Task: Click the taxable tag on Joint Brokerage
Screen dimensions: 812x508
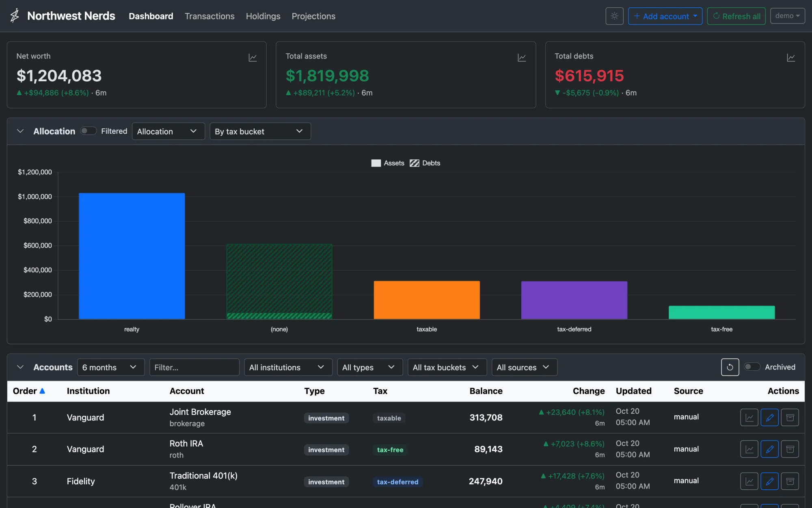Action: point(389,418)
